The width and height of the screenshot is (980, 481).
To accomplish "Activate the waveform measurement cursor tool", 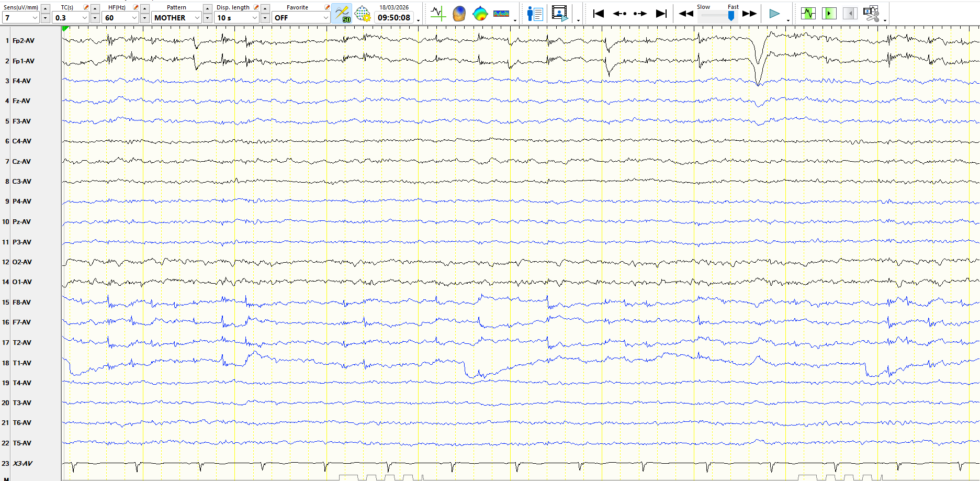I will point(438,14).
